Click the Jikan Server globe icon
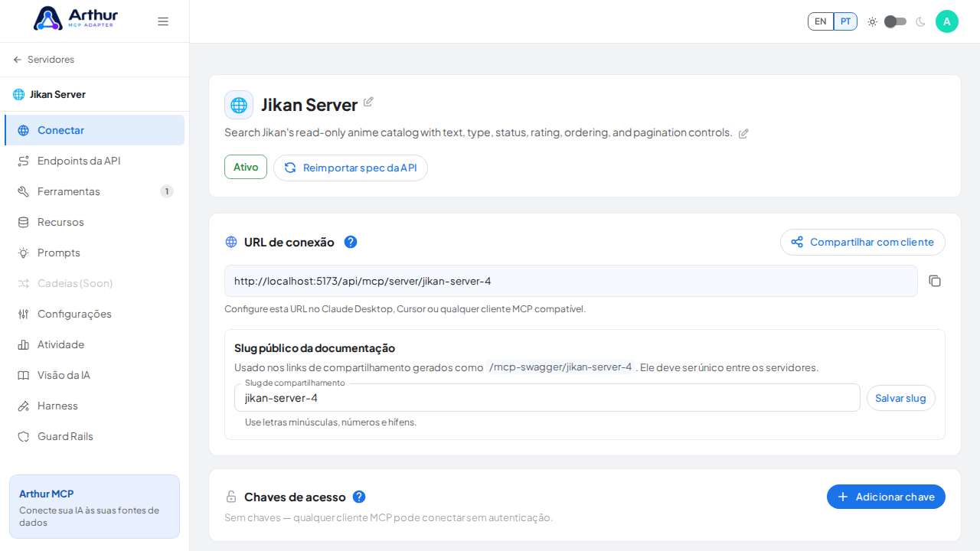 click(239, 105)
